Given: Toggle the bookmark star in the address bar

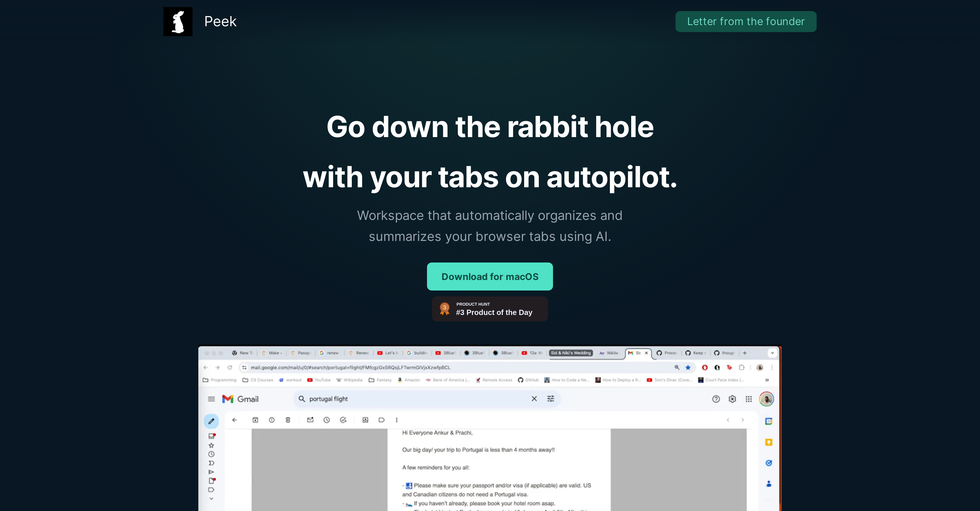Looking at the screenshot, I should 688,367.
